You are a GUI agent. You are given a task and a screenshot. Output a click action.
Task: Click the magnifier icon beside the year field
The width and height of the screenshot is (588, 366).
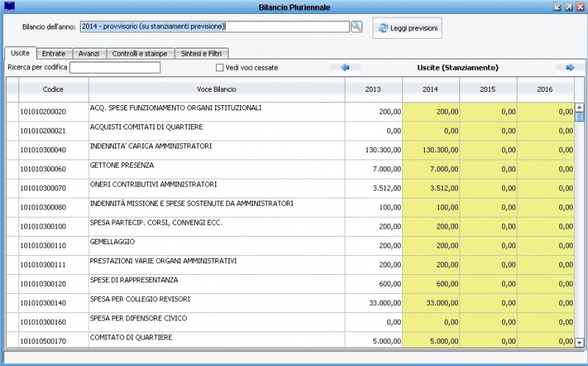pos(356,27)
